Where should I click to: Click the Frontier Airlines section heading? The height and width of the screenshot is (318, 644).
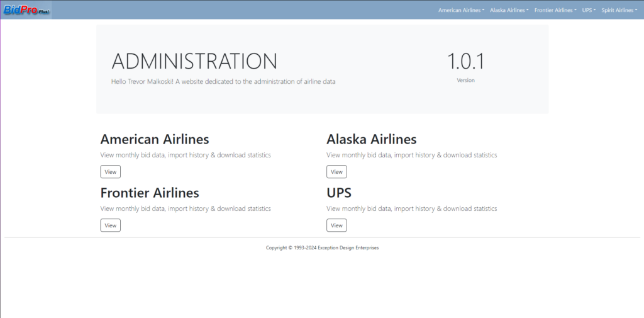[x=150, y=193]
